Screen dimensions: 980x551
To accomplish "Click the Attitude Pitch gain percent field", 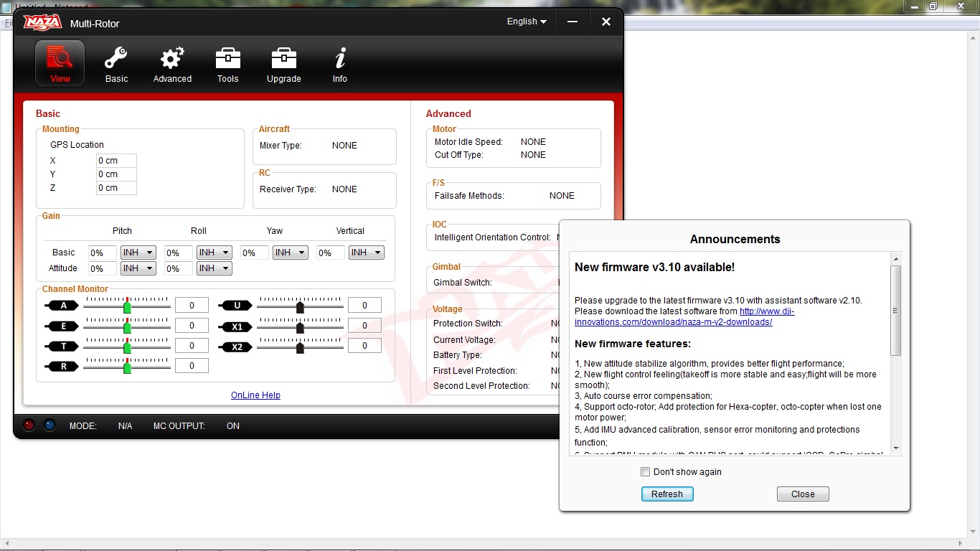I will point(103,268).
